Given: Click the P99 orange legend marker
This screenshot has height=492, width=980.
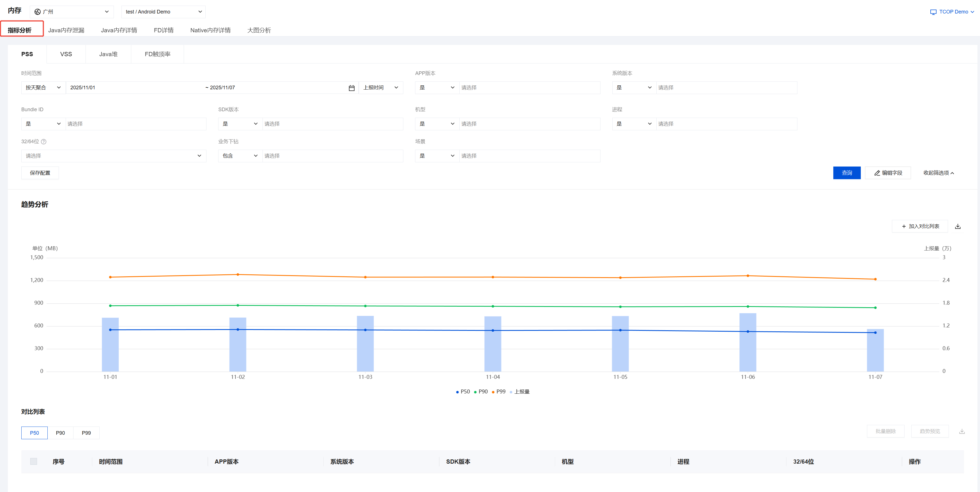Looking at the screenshot, I should [493, 392].
